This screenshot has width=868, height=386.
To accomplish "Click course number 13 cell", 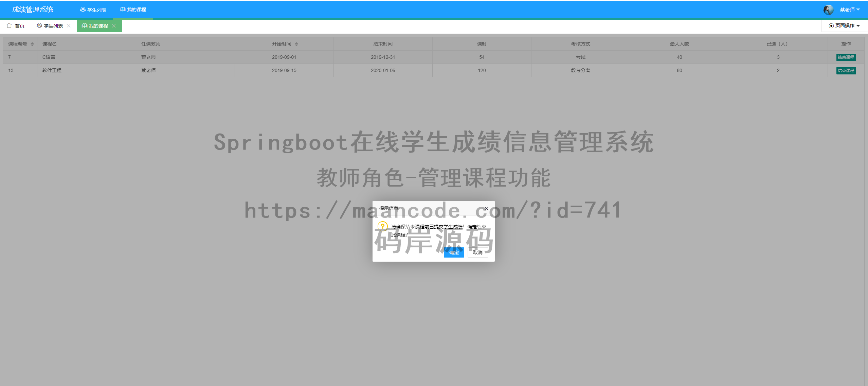I will point(20,70).
